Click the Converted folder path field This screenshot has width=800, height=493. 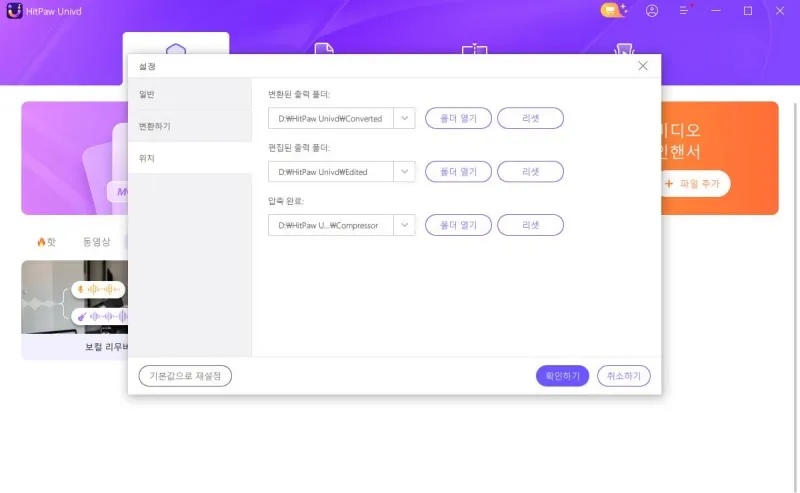coord(331,118)
